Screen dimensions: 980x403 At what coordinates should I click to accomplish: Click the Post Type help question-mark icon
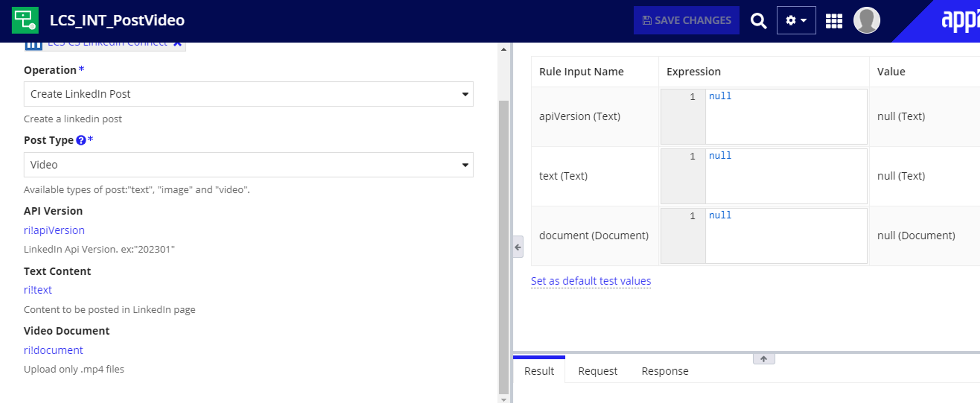tap(81, 140)
